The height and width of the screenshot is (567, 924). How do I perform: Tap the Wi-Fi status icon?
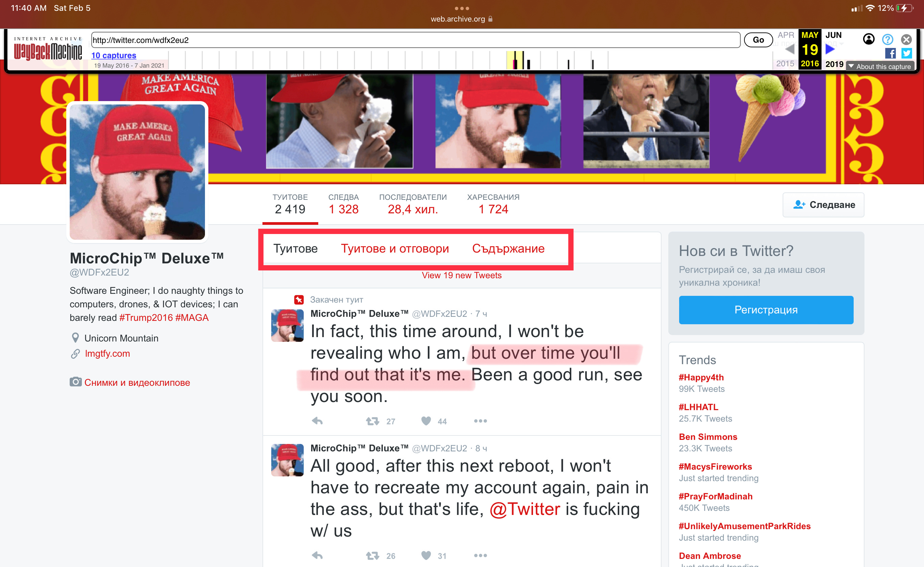coord(870,8)
